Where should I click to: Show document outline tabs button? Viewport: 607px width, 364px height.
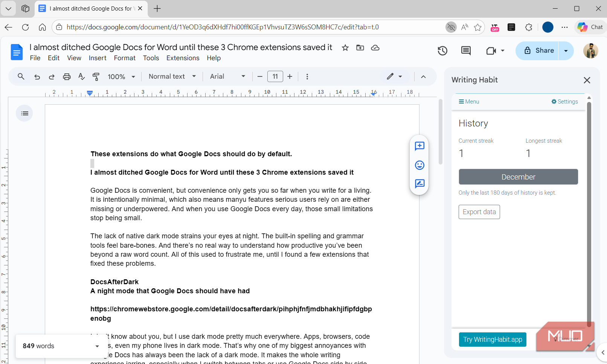(24, 113)
